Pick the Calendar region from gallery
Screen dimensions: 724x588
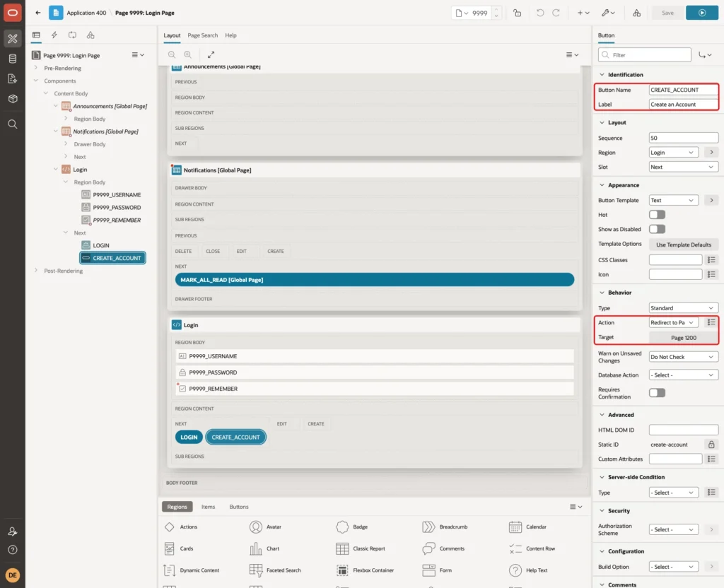coord(528,527)
